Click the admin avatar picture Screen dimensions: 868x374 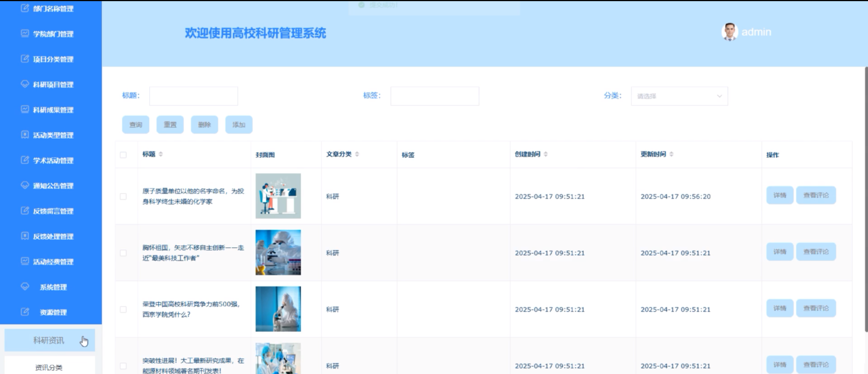point(729,32)
